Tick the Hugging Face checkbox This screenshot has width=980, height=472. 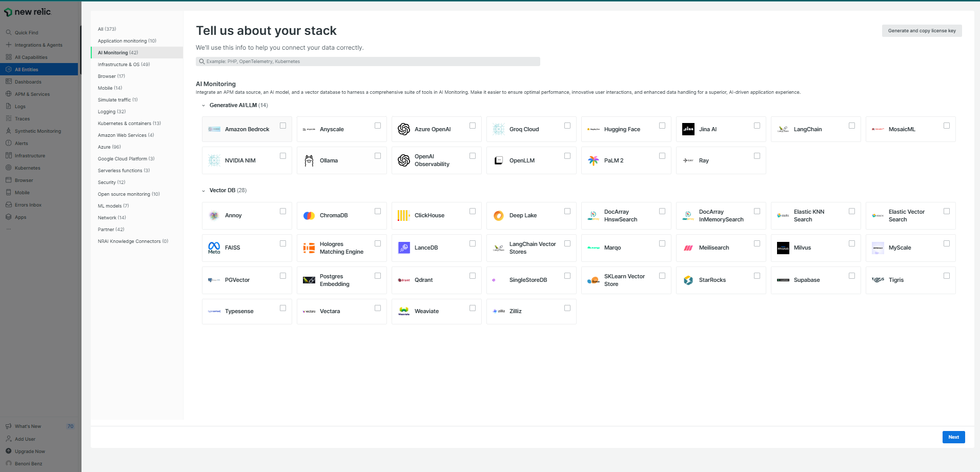tap(662, 126)
